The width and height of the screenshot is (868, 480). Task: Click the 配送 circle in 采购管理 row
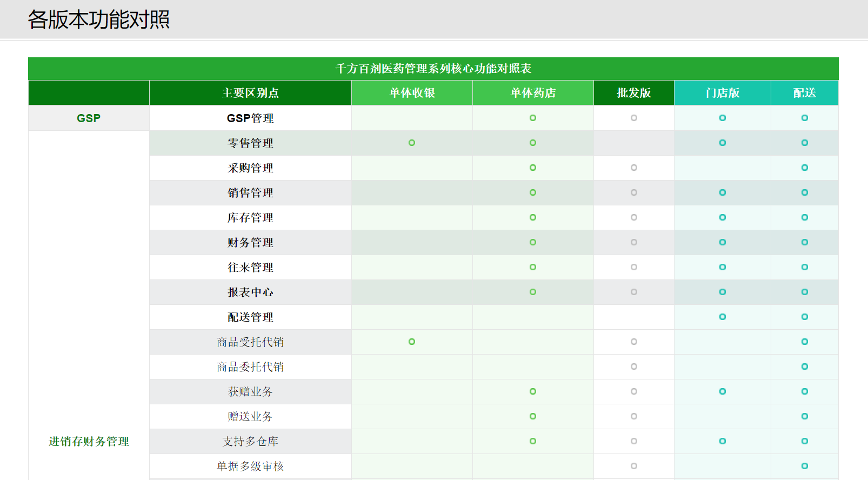pyautogui.click(x=805, y=168)
